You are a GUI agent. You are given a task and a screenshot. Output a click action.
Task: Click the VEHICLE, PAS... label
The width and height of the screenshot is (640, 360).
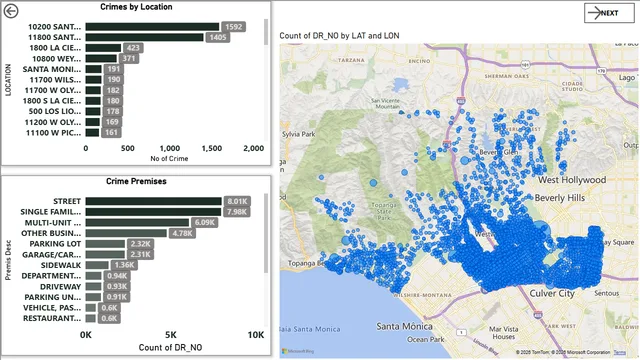coord(52,308)
